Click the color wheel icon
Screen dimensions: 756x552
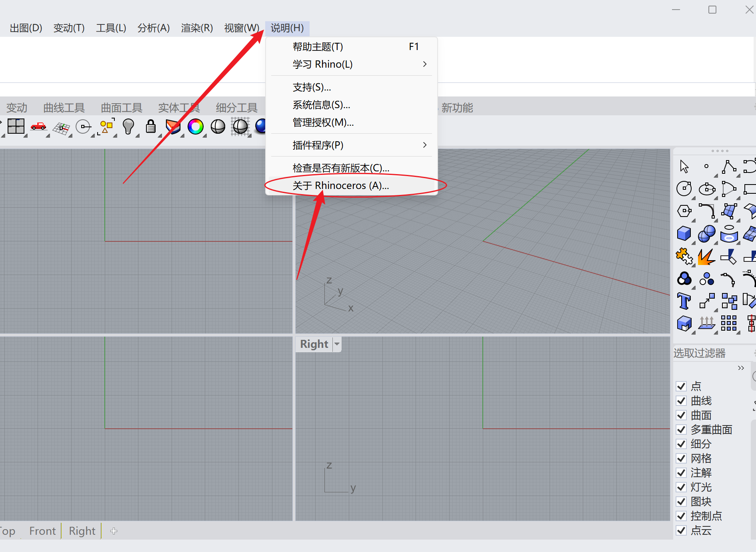point(195,126)
